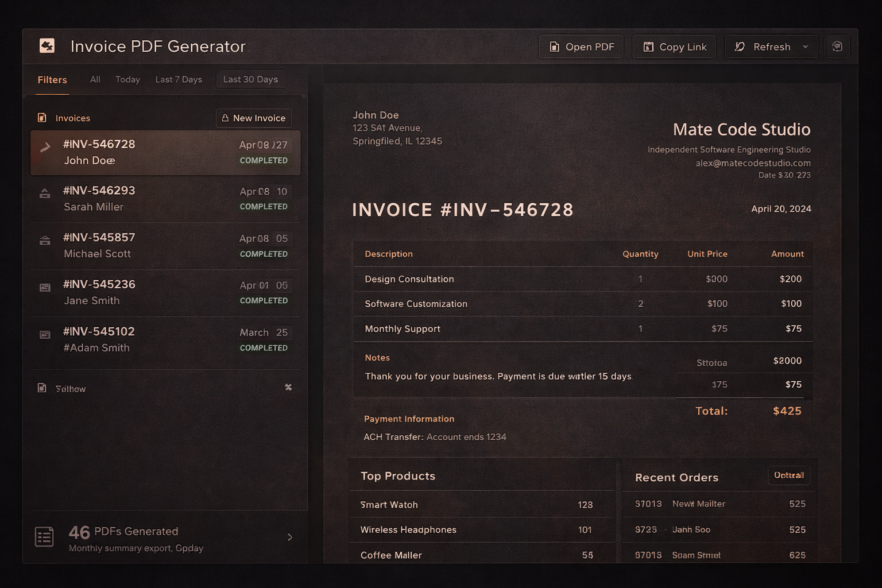Click the Invoices document icon in sidebar
This screenshot has width=882, height=588.
pos(42,117)
